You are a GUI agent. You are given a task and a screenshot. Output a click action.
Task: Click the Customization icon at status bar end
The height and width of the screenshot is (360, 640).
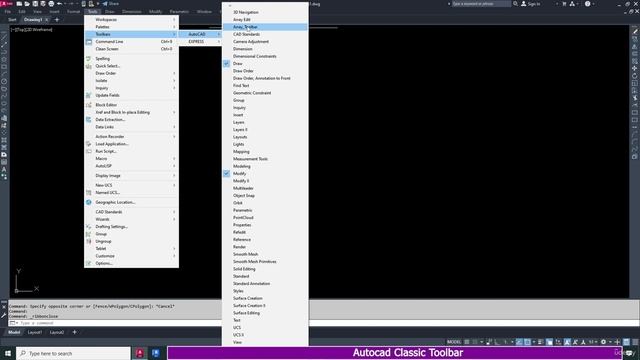pyautogui.click(x=635, y=342)
